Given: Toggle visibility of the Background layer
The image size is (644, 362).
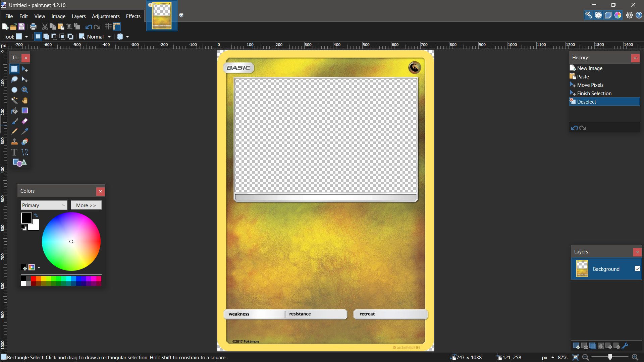Looking at the screenshot, I should point(638,269).
